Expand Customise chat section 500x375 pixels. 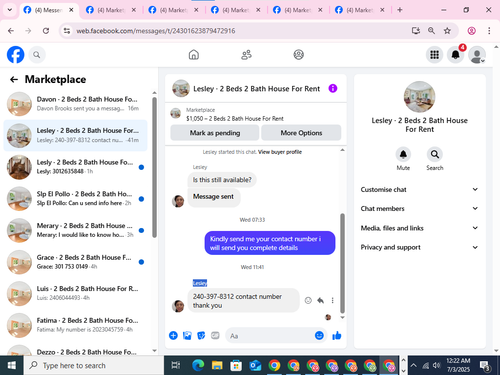coord(419,189)
